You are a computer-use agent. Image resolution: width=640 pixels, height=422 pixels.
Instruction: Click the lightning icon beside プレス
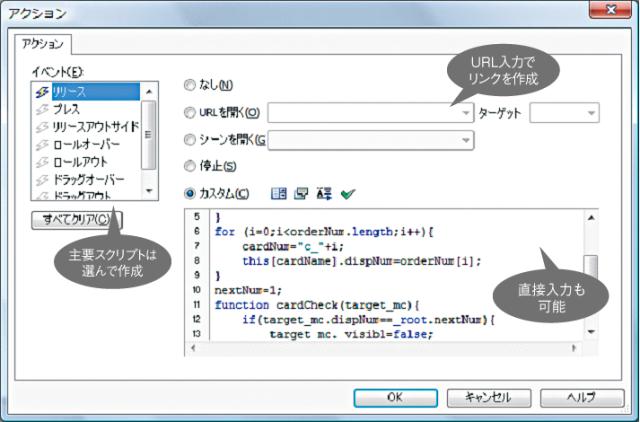click(x=42, y=109)
